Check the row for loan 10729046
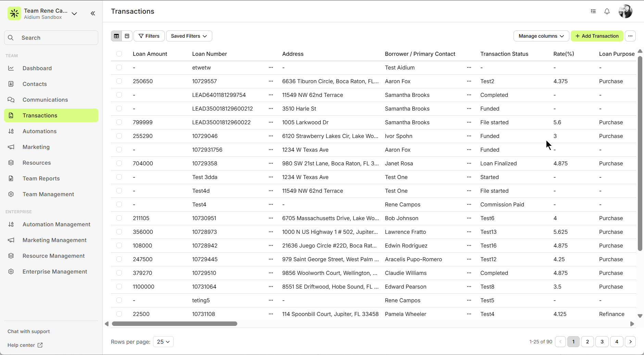Screen dimensions: 644x355 point(119,136)
